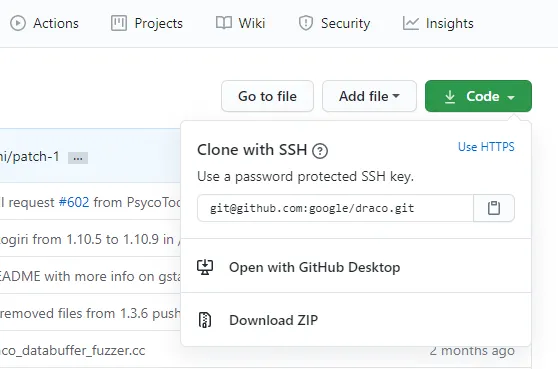Expand the Add file dropdown
The height and width of the screenshot is (369, 558).
[x=369, y=96]
